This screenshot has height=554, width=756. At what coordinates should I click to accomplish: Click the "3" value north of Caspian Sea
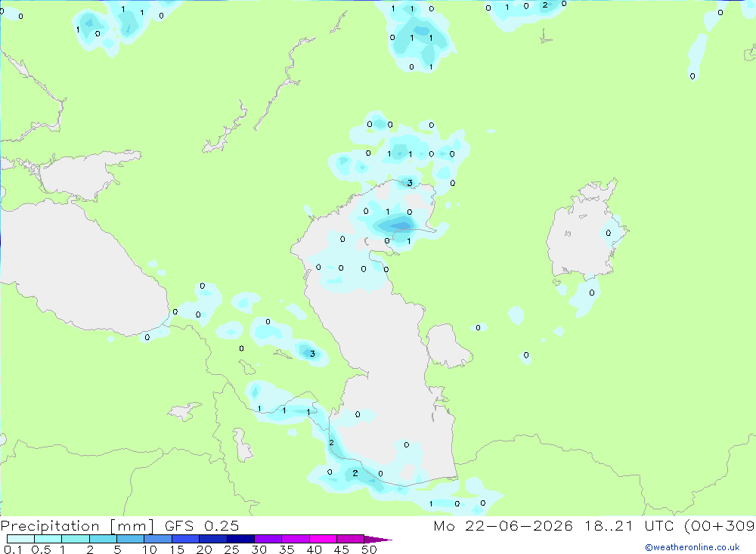[x=410, y=183]
